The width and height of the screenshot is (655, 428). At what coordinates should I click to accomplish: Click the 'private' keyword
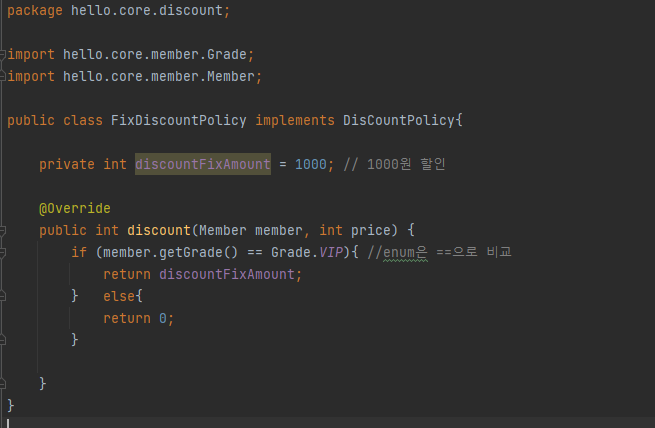click(x=67, y=165)
